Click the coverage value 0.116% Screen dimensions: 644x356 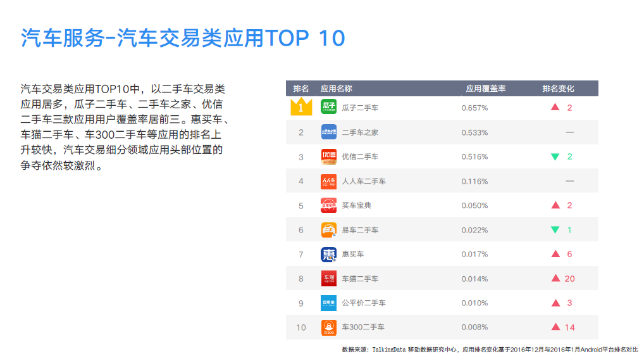coord(474,181)
